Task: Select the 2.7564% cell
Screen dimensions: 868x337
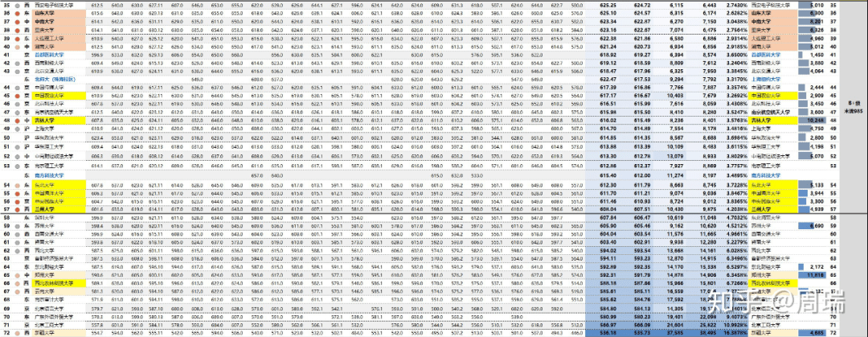Action: pos(734,30)
